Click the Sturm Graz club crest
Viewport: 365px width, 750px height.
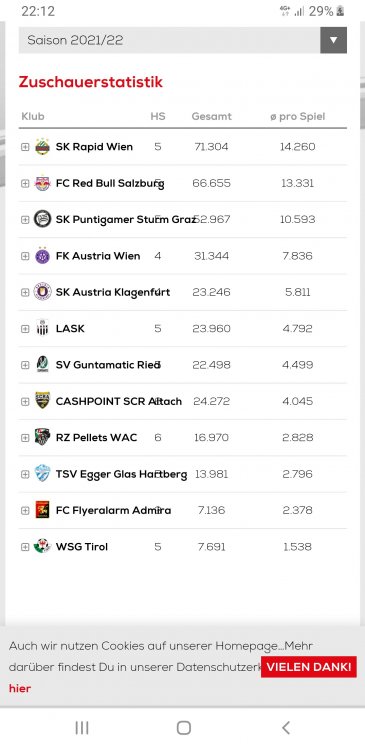coord(43,220)
